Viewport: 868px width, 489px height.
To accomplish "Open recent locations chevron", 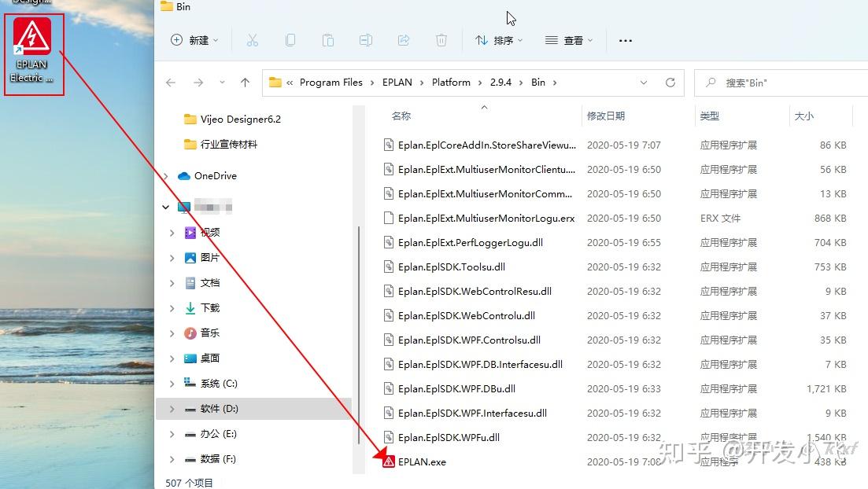I will tap(222, 83).
